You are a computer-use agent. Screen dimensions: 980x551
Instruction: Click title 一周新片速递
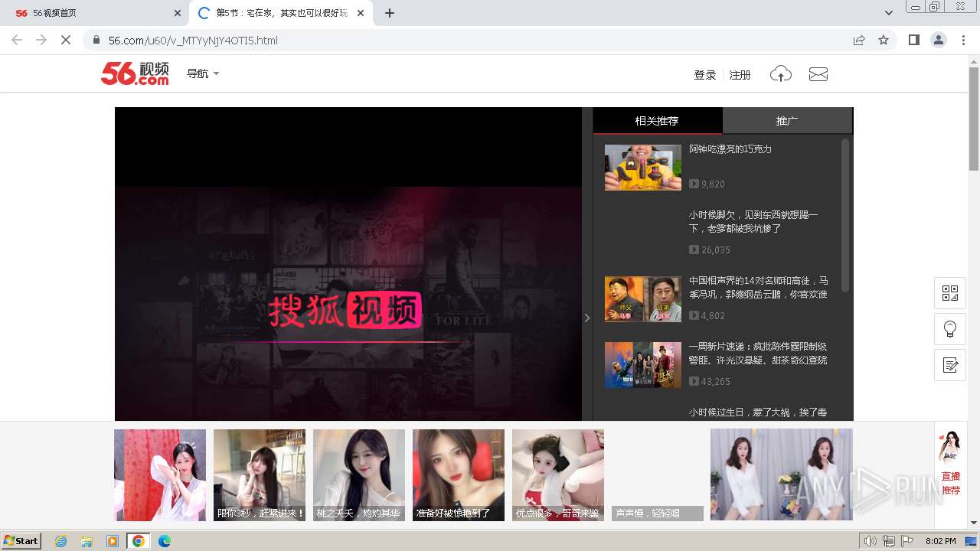click(758, 354)
